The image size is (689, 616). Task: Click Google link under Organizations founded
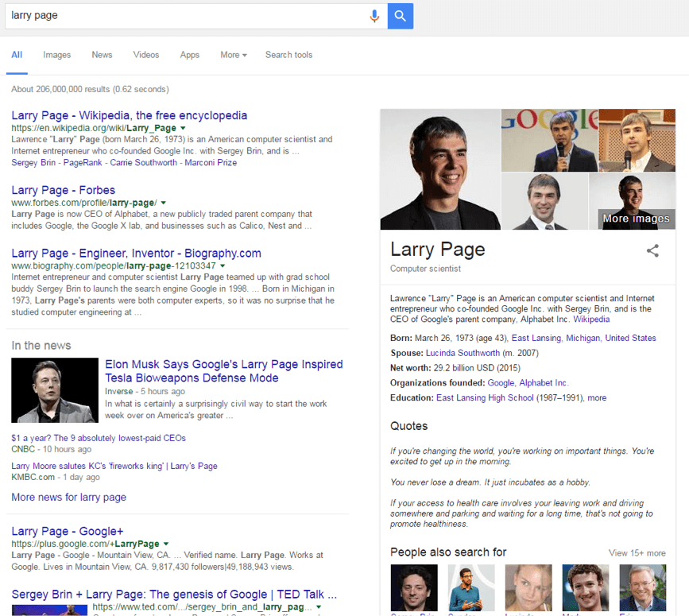pos(501,382)
